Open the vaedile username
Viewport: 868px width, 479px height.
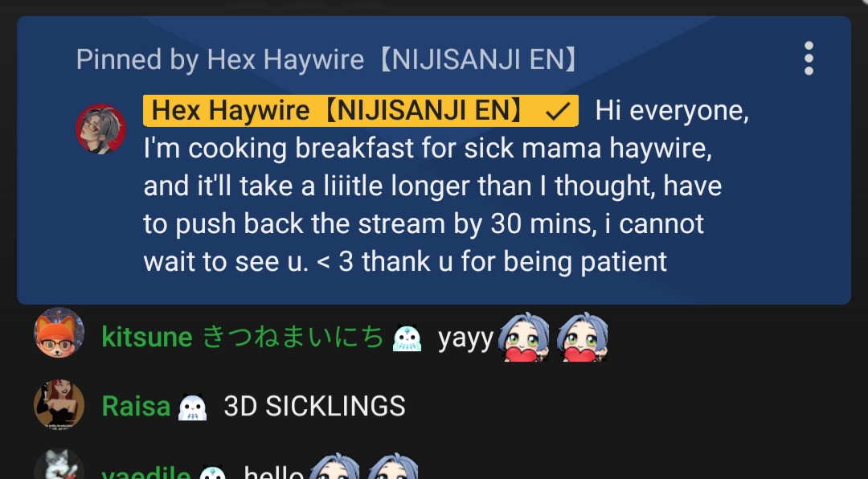tap(145, 473)
